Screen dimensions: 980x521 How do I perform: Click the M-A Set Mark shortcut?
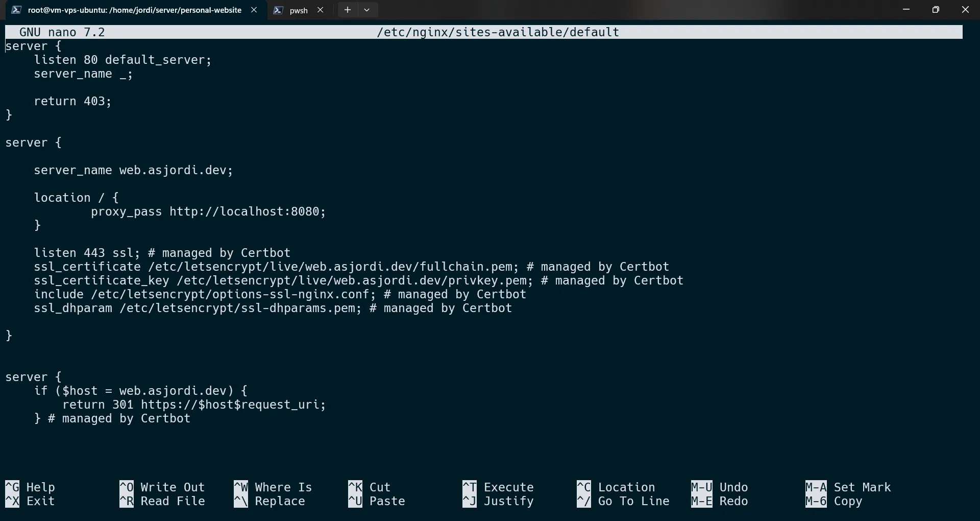click(848, 487)
